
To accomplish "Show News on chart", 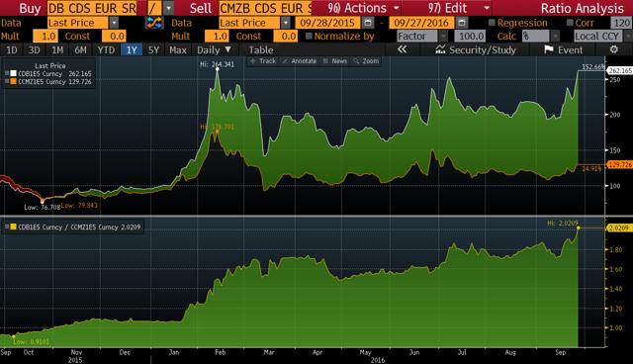I will (x=334, y=61).
